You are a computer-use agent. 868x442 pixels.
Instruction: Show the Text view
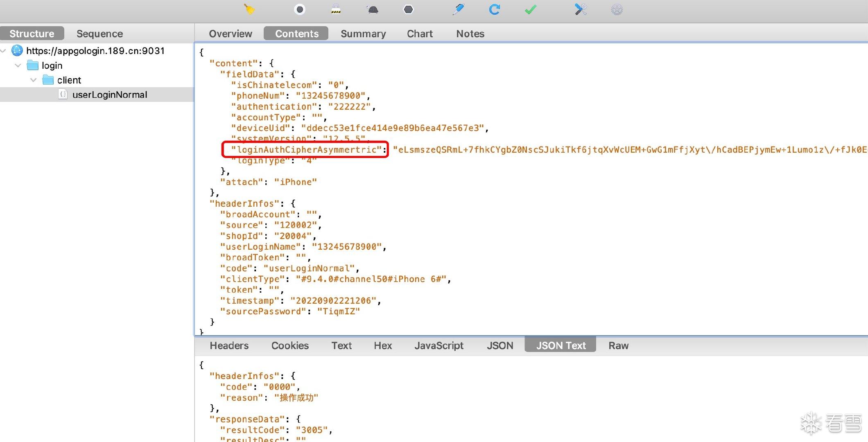pyautogui.click(x=341, y=345)
